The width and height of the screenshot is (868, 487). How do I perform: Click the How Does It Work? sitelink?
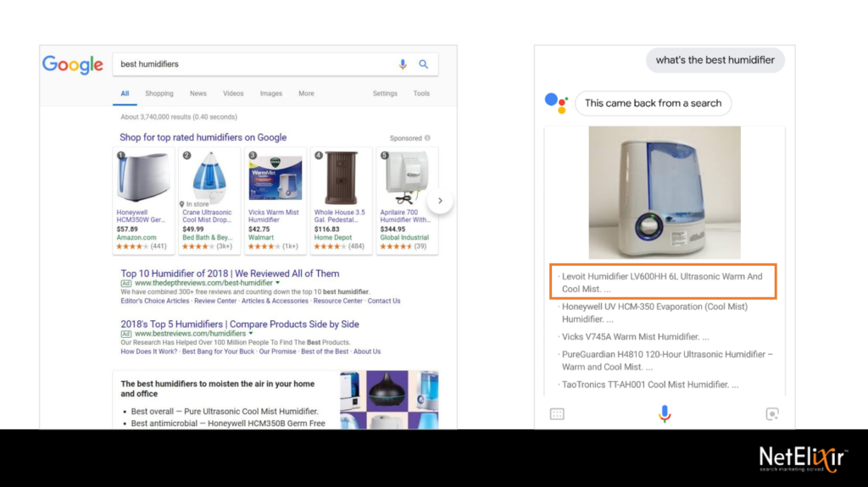(149, 351)
